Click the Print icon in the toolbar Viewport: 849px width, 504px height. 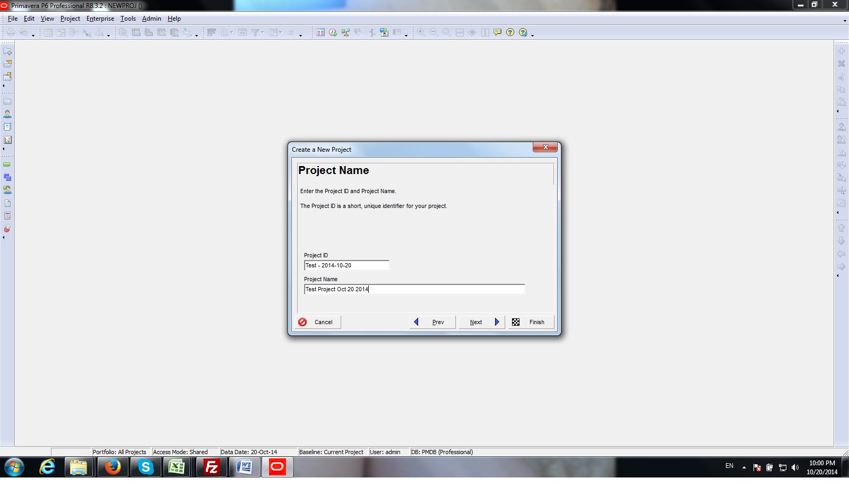pyautogui.click(x=11, y=32)
